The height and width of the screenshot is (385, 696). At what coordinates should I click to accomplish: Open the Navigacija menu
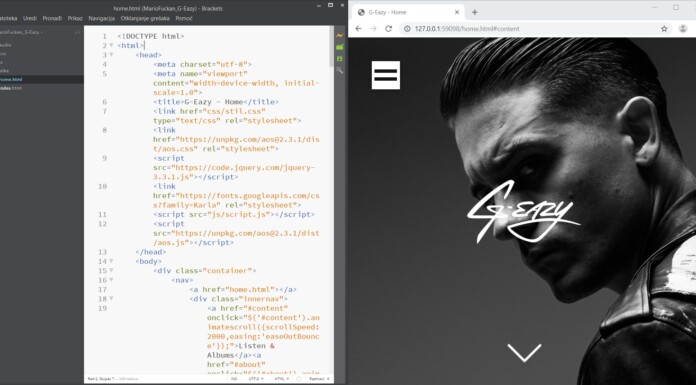102,19
